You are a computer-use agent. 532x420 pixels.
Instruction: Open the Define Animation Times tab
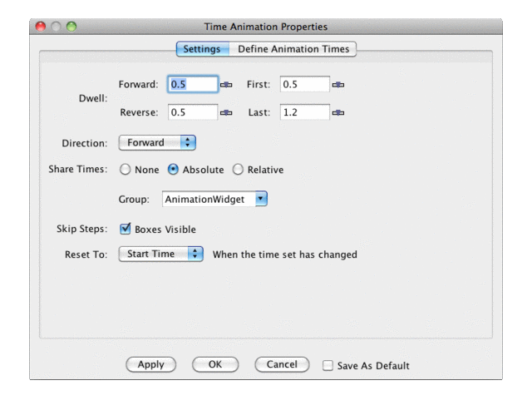293,49
